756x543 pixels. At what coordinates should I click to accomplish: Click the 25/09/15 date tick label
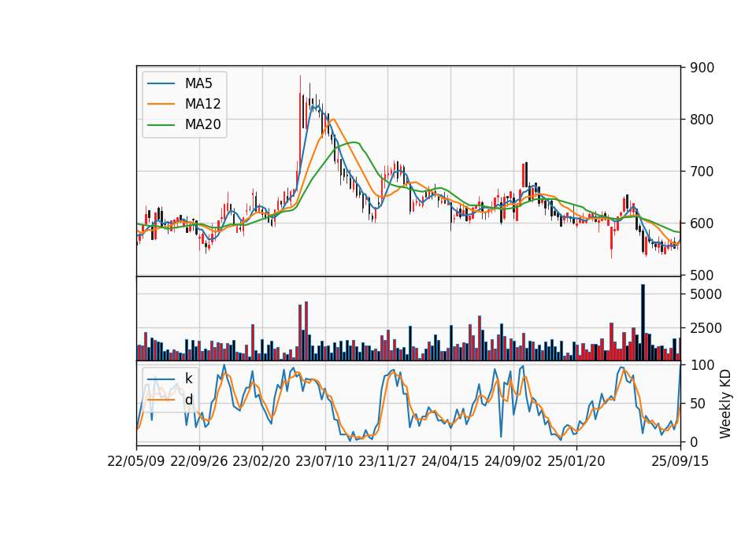click(680, 461)
